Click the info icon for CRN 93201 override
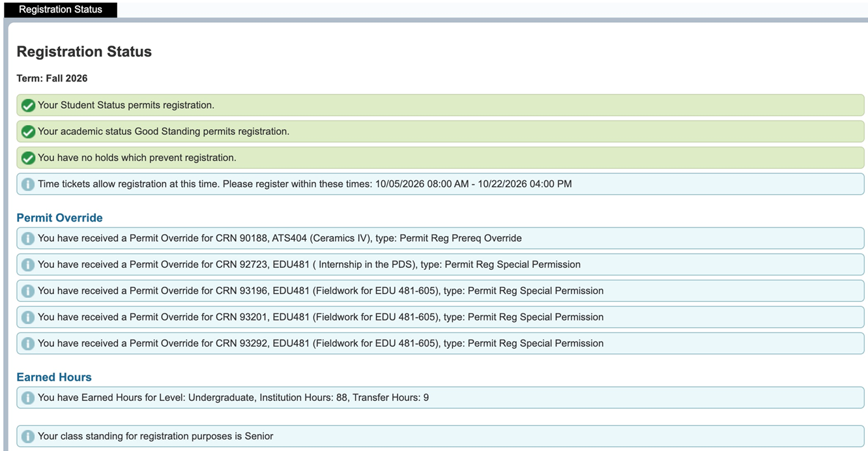The image size is (868, 451). point(28,317)
